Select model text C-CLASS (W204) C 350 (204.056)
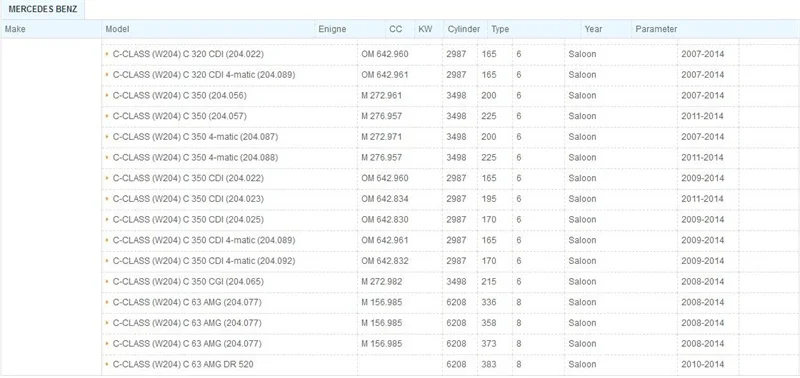 (180, 95)
